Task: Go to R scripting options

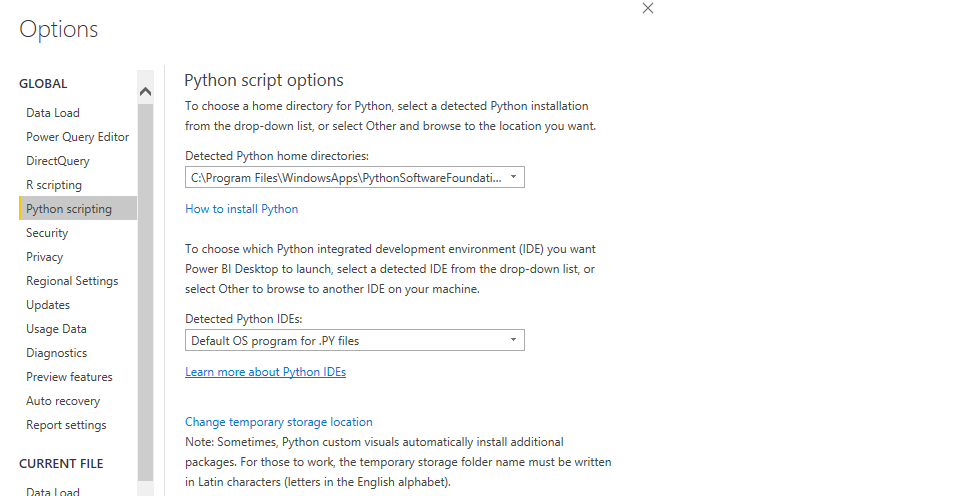Action: pyautogui.click(x=54, y=185)
